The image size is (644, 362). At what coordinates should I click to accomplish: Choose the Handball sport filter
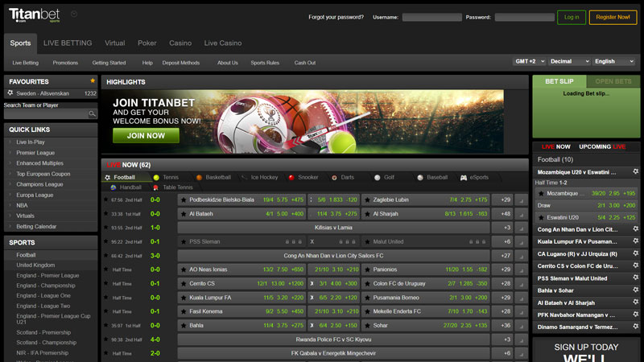click(114, 187)
